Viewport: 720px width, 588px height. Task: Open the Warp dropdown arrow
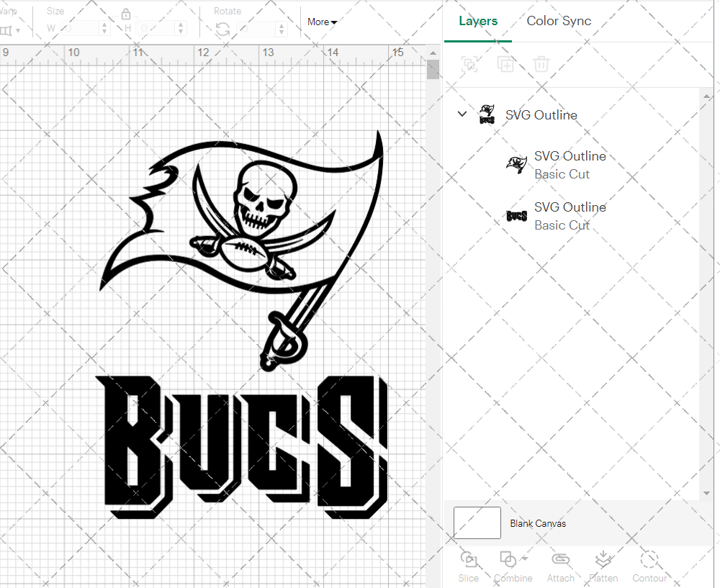pyautogui.click(x=17, y=30)
